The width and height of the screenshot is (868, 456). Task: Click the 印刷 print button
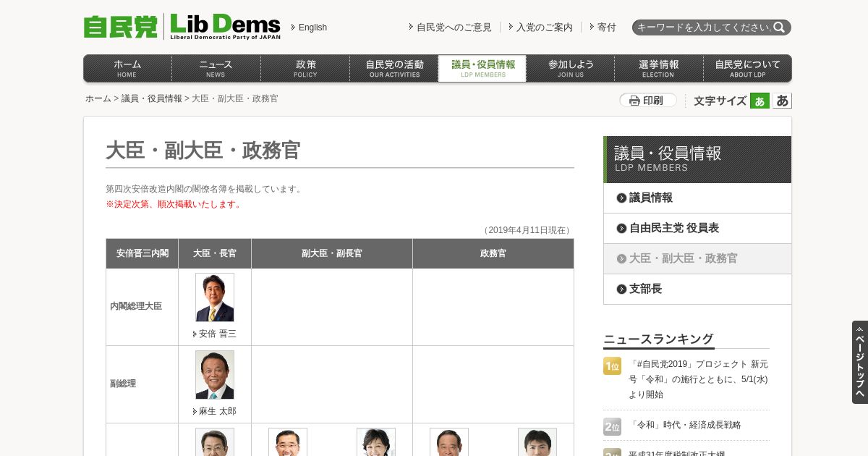tap(648, 101)
